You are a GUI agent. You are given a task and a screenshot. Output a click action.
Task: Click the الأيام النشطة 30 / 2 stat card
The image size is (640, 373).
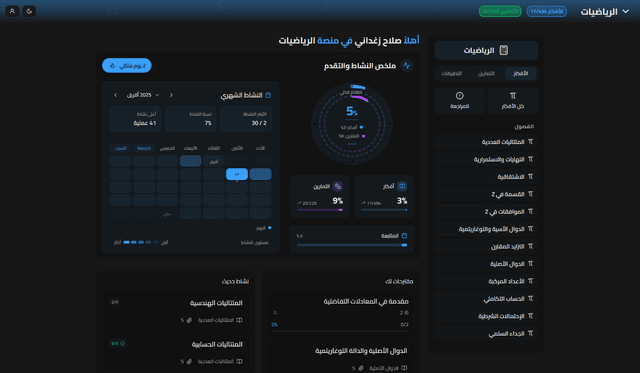coord(246,119)
